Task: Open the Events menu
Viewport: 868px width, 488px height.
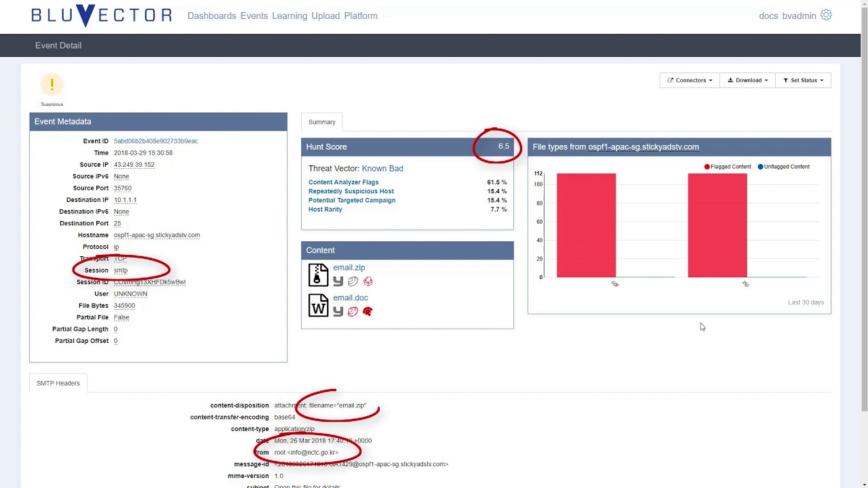Action: (x=254, y=16)
